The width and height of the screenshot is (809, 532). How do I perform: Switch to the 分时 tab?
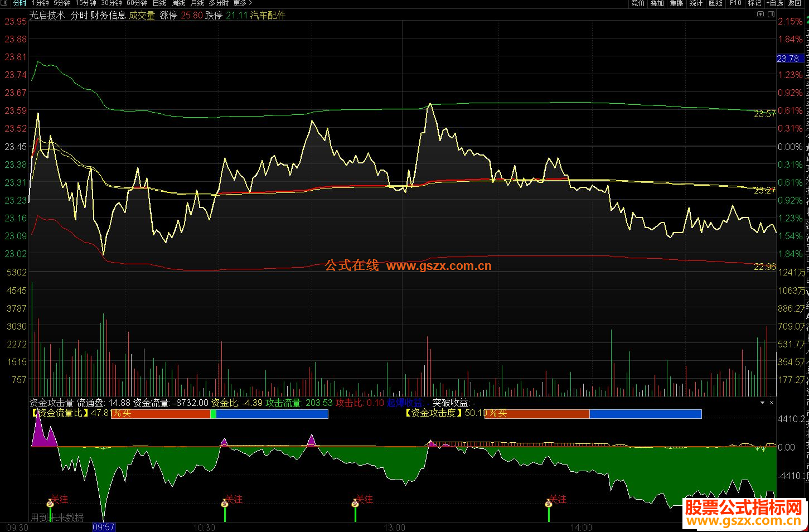pyautogui.click(x=20, y=3)
